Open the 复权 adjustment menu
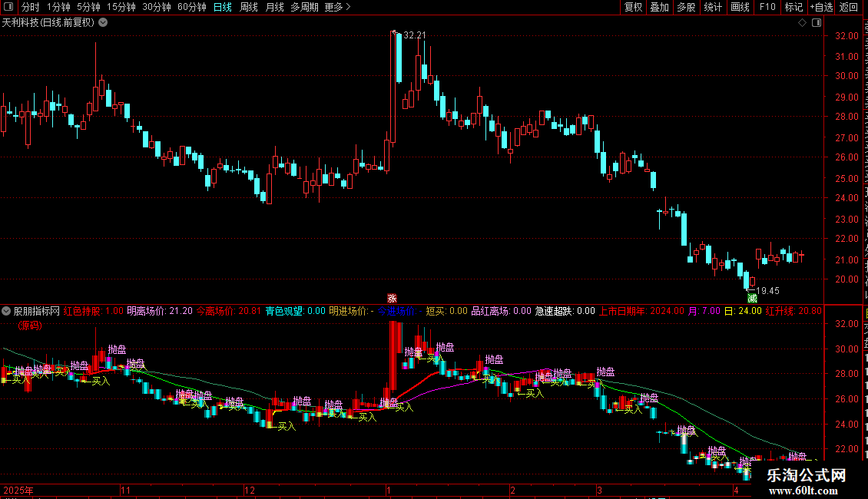The height and width of the screenshot is (499, 868). (633, 7)
